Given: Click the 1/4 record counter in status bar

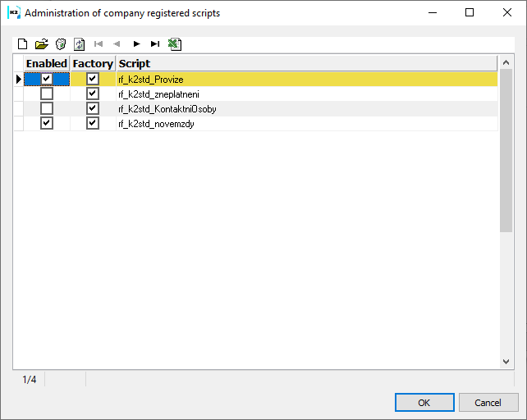Looking at the screenshot, I should [x=30, y=379].
